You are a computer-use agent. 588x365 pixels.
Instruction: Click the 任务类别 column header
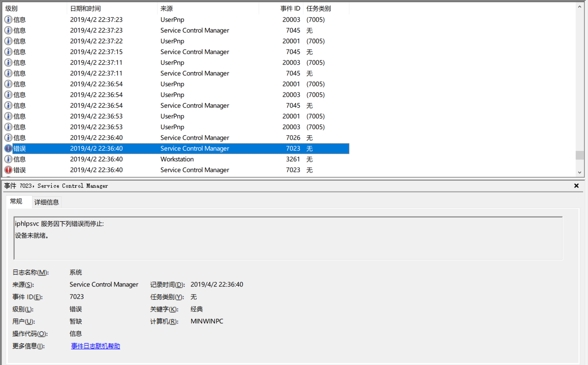(x=318, y=9)
